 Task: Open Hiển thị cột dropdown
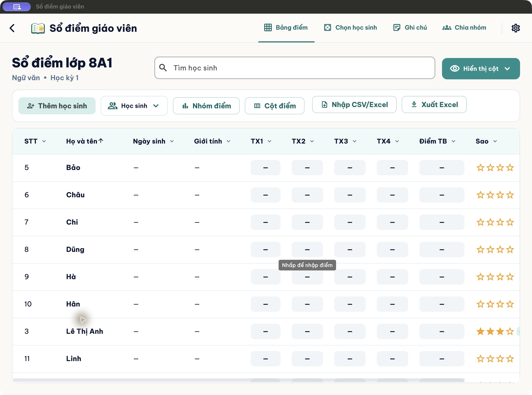pos(481,69)
